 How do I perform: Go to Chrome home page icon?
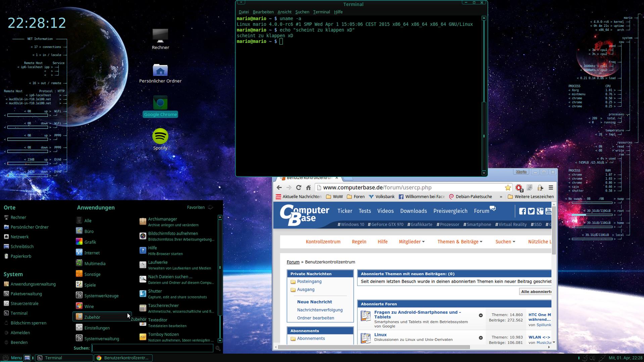pyautogui.click(x=308, y=188)
